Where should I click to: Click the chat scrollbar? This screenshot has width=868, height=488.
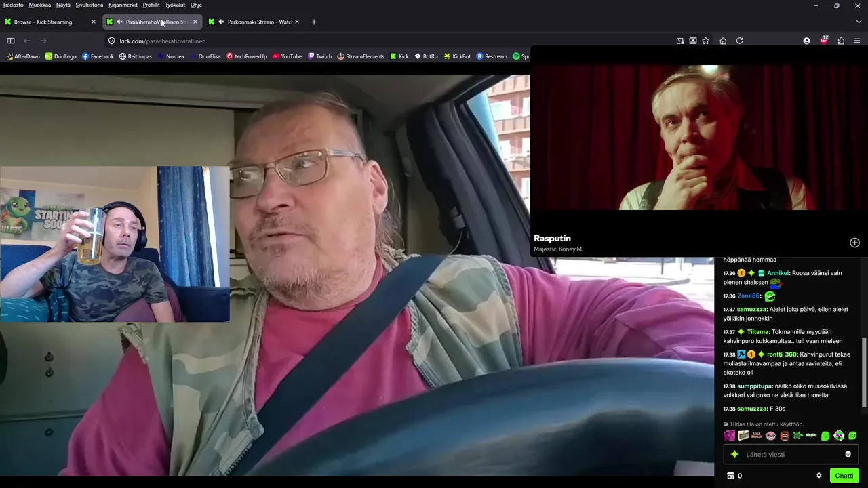863,371
